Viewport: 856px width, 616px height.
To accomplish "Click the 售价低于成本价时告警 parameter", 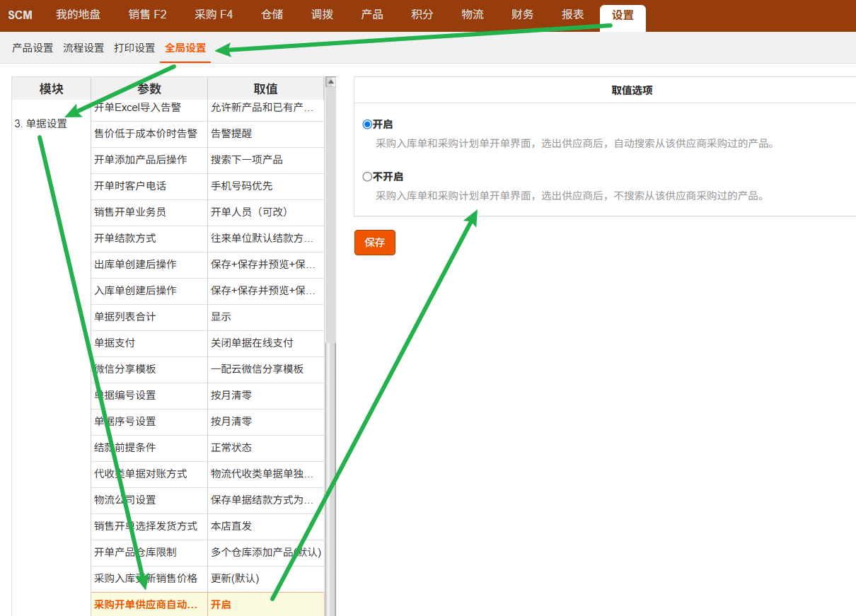I will point(146,134).
